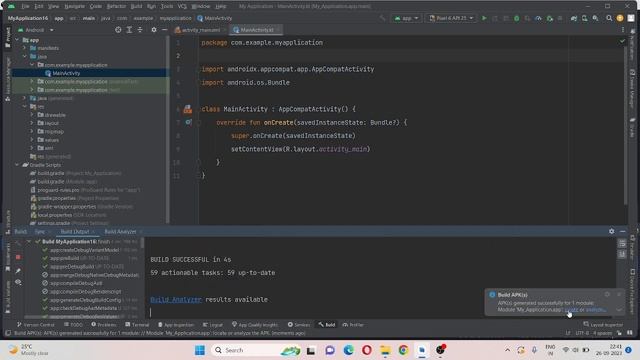Click the yellow user avatar icon in the toolbar
Screen dimensions: 640x360
pos(620,18)
